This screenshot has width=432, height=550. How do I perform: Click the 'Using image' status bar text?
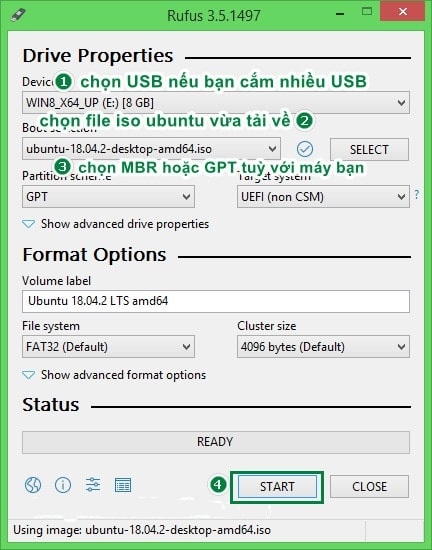click(x=142, y=530)
